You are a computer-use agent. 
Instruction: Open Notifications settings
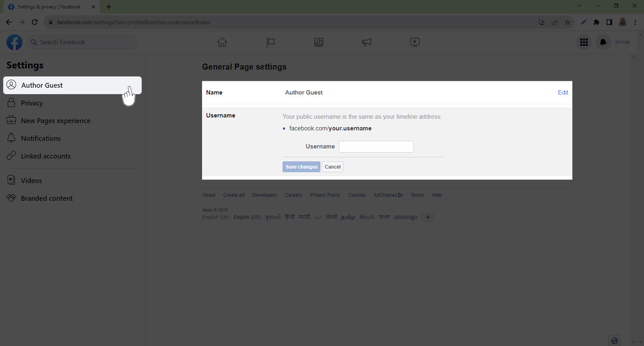coord(72,138)
